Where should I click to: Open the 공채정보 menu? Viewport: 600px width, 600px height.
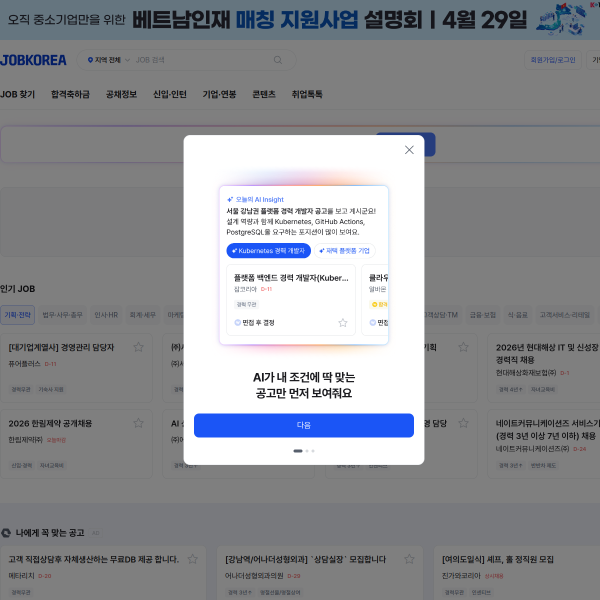pos(121,94)
